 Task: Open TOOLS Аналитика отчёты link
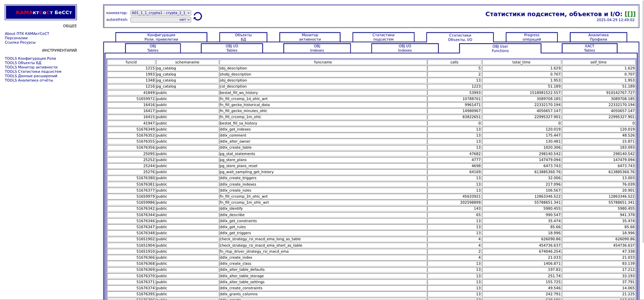29,80
